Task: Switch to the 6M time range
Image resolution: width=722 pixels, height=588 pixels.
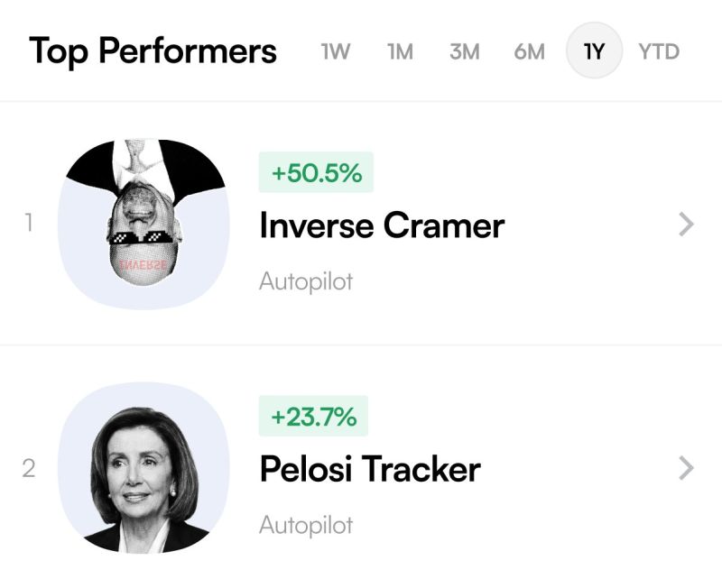Action: (x=530, y=51)
